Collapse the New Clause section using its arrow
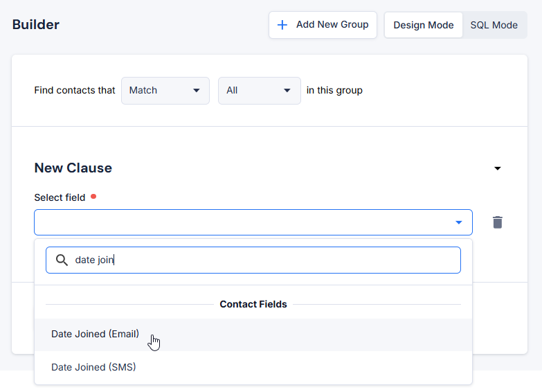This screenshot has height=392, width=542. click(x=497, y=168)
